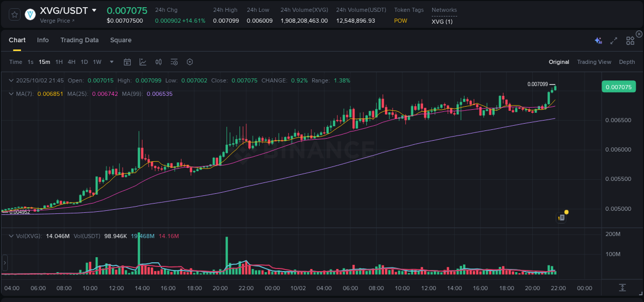The height and width of the screenshot is (302, 644).
Task: Switch to the Trading Data tab
Action: pos(79,40)
